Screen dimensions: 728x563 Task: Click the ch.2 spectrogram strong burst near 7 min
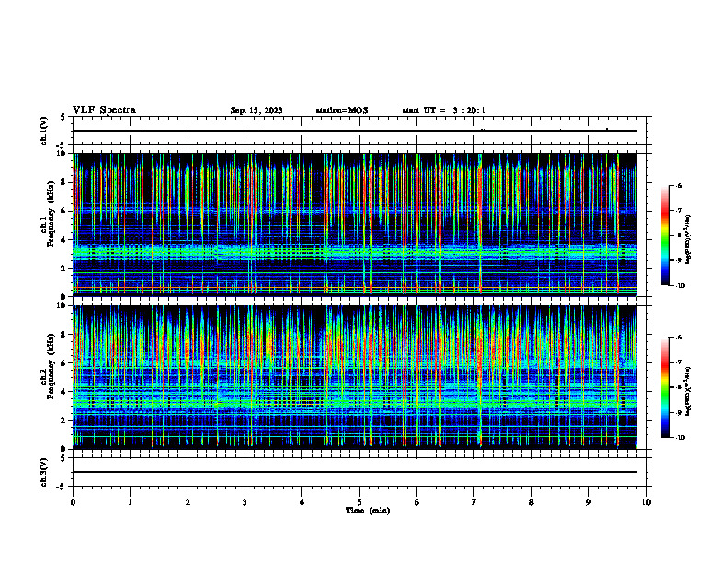[480, 376]
